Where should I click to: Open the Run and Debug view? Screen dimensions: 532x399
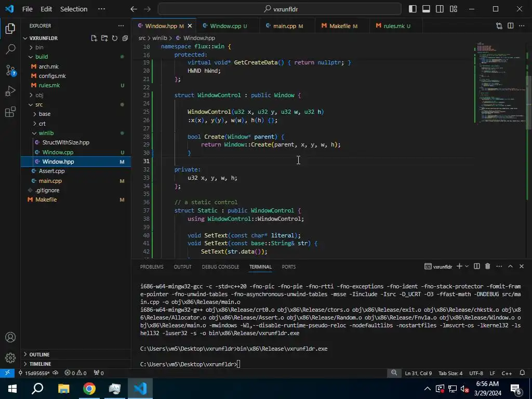pos(10,91)
